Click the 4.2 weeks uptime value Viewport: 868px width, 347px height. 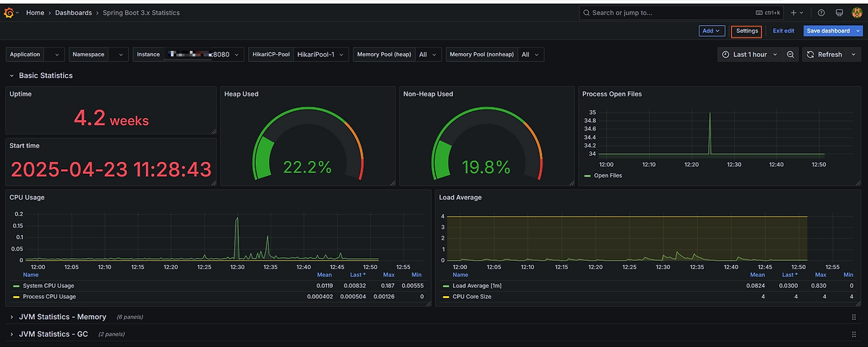coord(111,119)
